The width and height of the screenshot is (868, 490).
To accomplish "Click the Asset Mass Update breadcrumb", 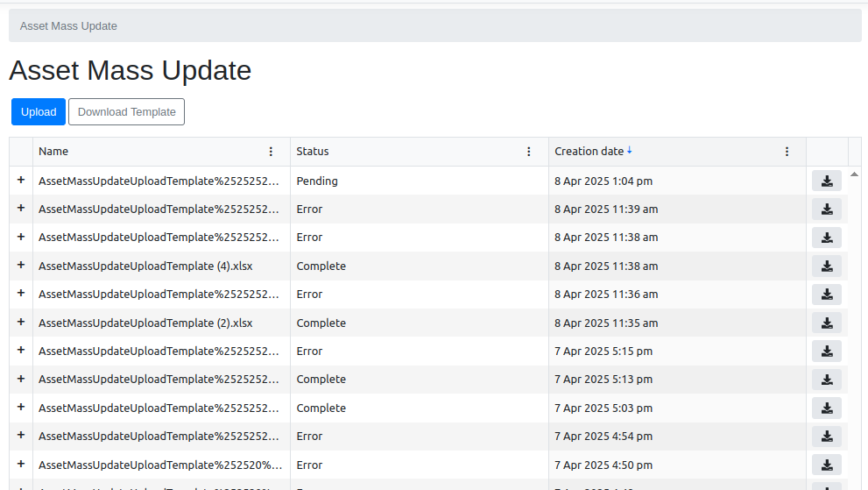I will (x=68, y=26).
